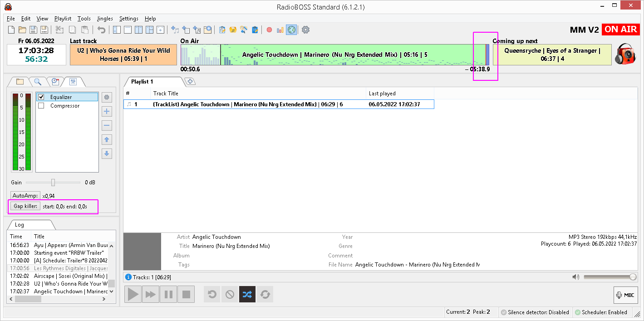
Task: Click the Gap killer button
Action: [25, 206]
